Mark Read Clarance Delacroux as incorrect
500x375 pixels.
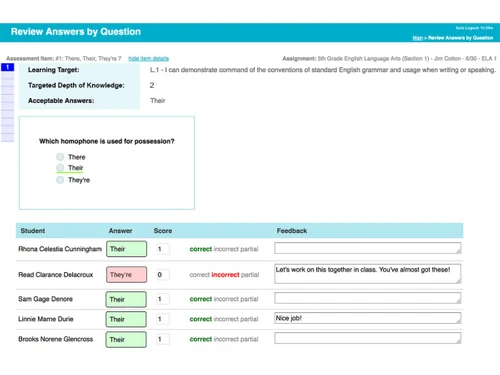(x=225, y=275)
